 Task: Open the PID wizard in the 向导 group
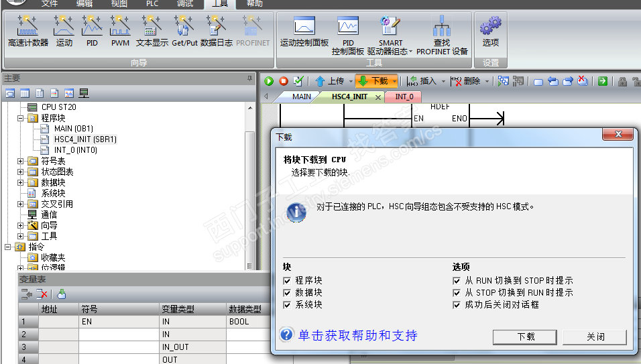click(x=92, y=31)
